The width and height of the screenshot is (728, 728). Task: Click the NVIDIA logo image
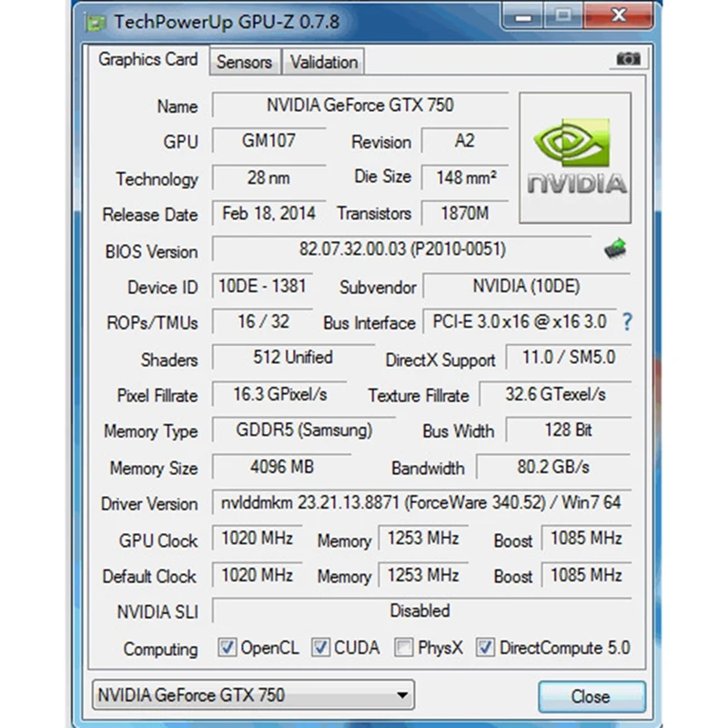point(575,157)
